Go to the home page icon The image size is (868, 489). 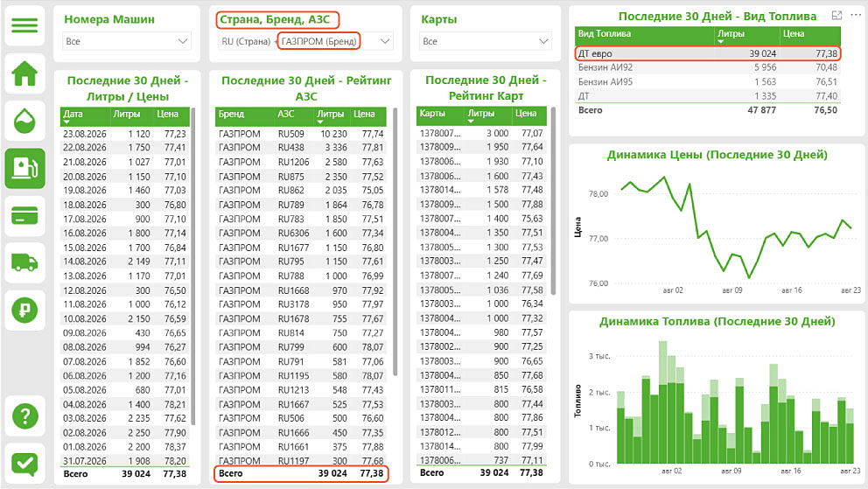coord(24,73)
